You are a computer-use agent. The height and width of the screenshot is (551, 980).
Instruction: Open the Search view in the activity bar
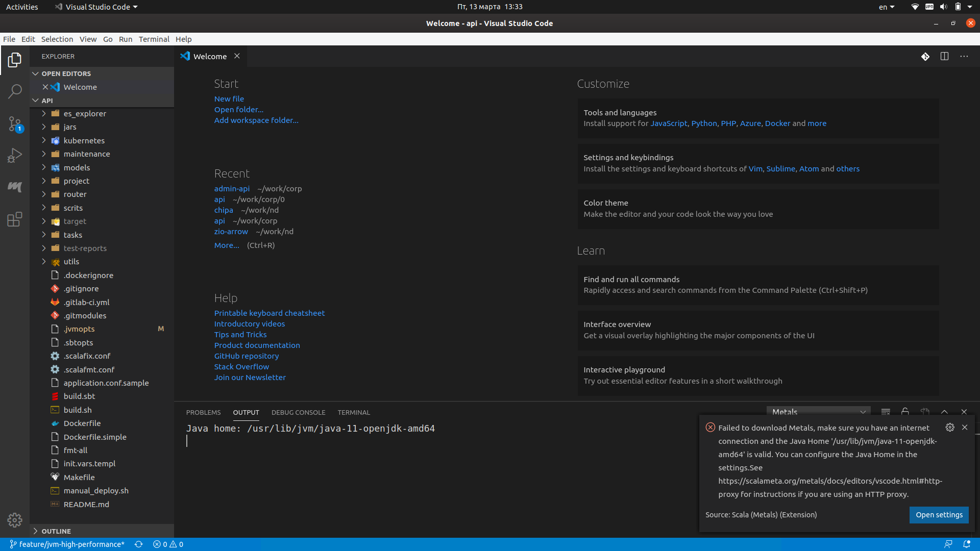[x=15, y=91]
